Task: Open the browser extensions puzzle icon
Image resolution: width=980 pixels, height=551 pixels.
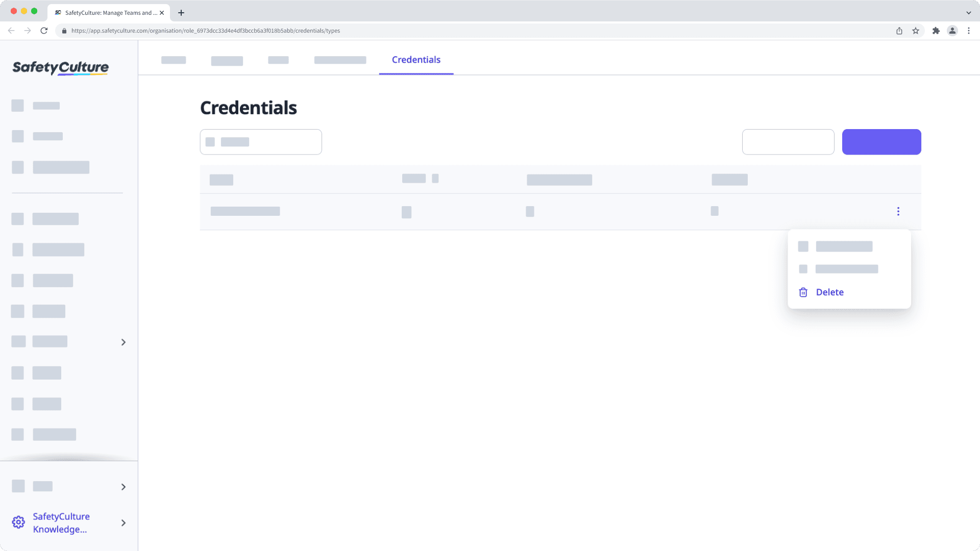Action: (x=937, y=31)
